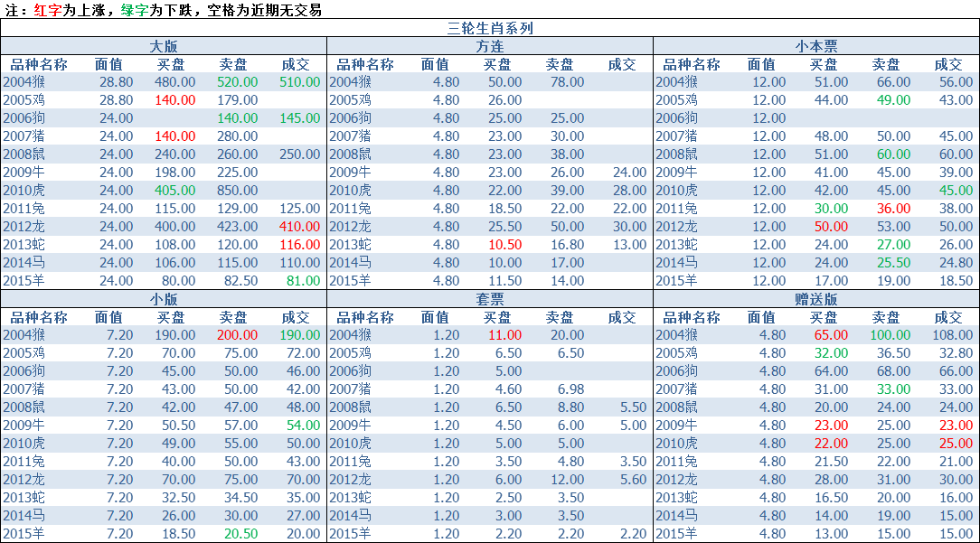Viewport: 980px width, 543px height.
Task: Click 78.00 sell price for 2004猴 方连
Action: (568, 82)
